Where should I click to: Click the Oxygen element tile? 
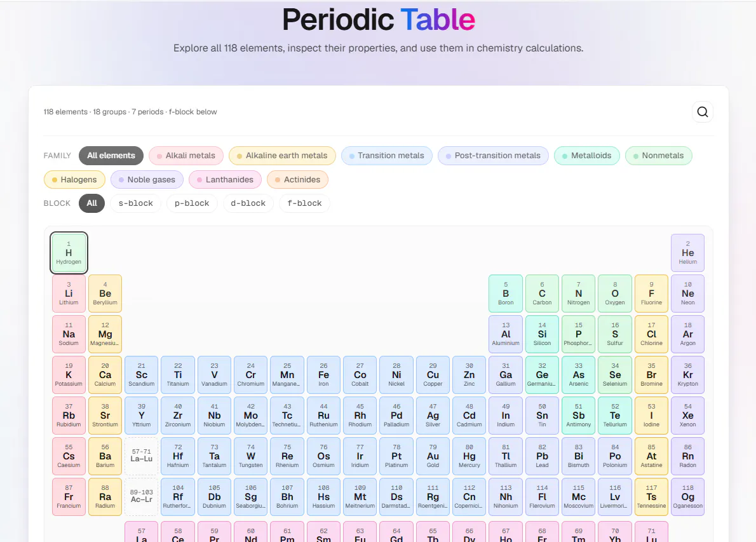point(615,293)
